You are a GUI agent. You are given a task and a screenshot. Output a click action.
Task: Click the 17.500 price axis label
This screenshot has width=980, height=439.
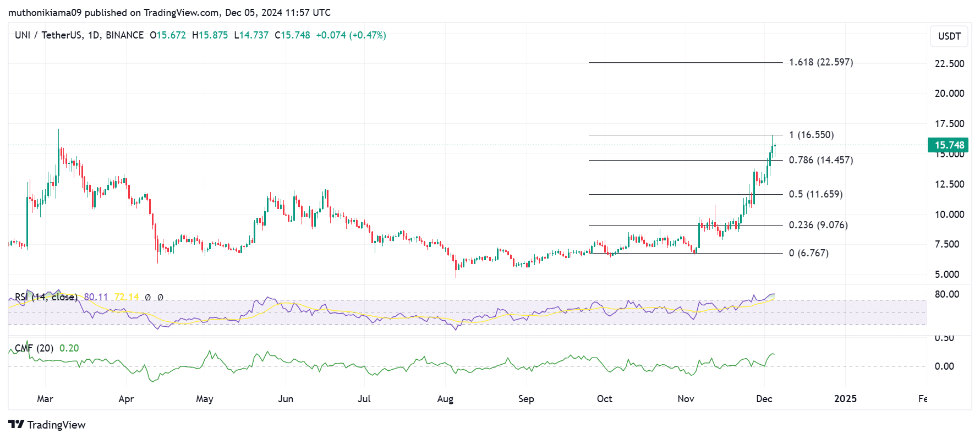[949, 124]
